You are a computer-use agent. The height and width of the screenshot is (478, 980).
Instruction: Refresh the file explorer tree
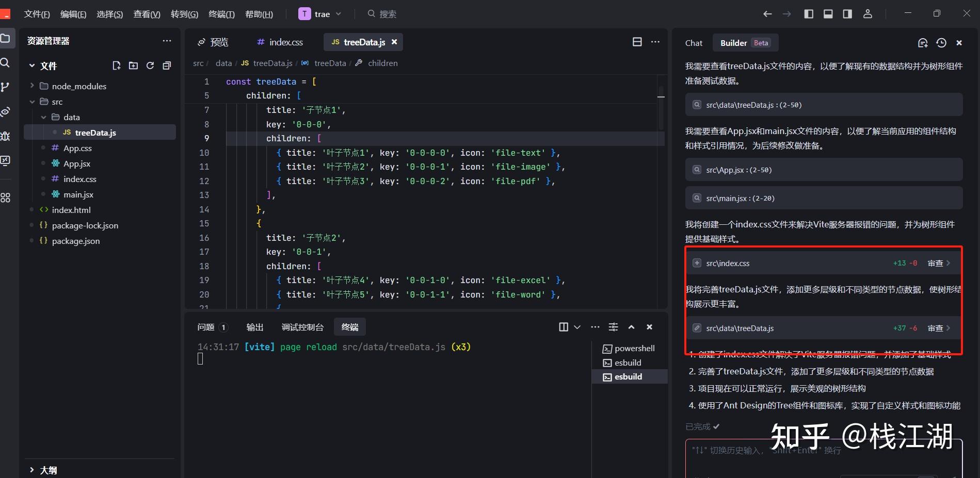click(150, 65)
